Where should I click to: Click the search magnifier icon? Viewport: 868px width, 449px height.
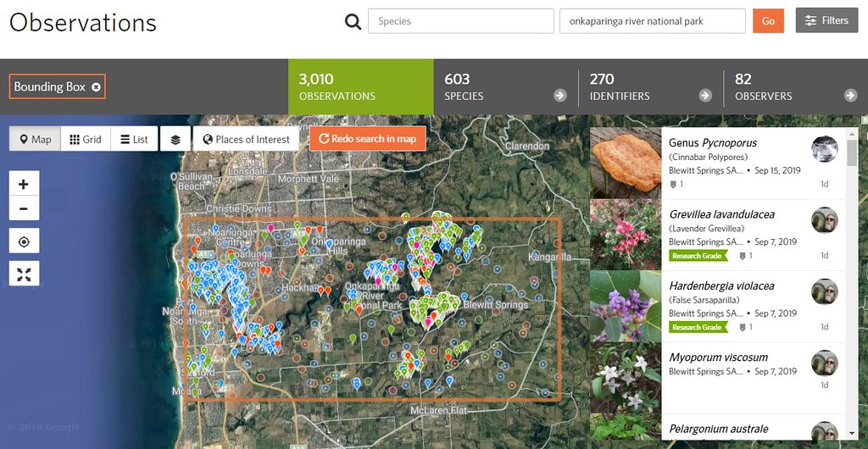coord(353,21)
